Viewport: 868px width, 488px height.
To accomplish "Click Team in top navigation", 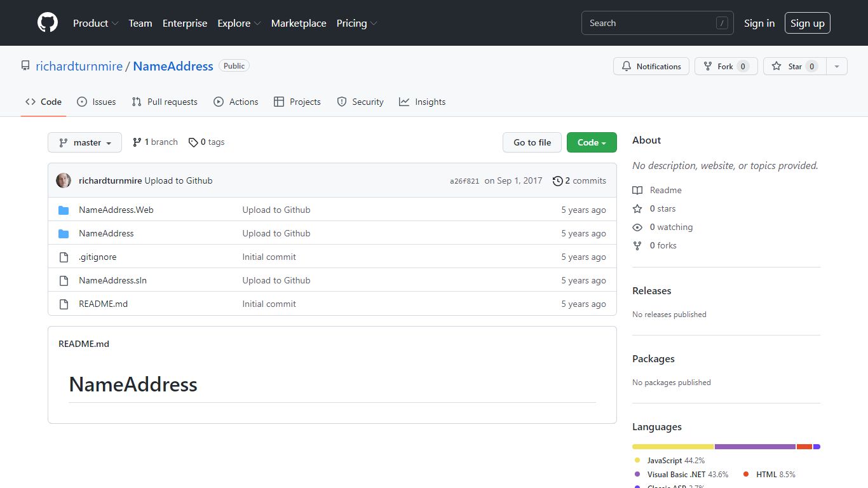I will (140, 23).
